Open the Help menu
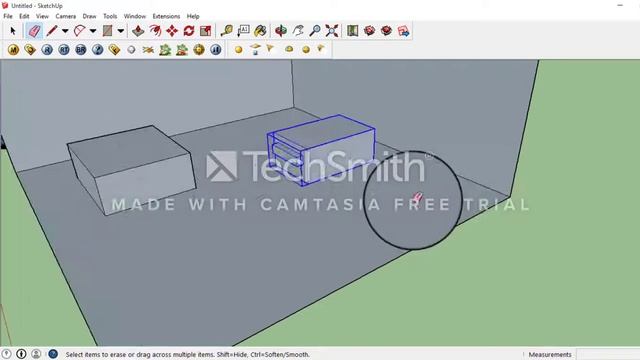 [x=193, y=16]
